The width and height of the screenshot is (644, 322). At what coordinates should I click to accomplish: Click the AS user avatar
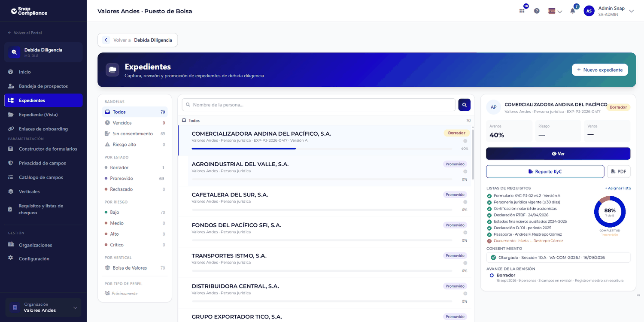[589, 11]
